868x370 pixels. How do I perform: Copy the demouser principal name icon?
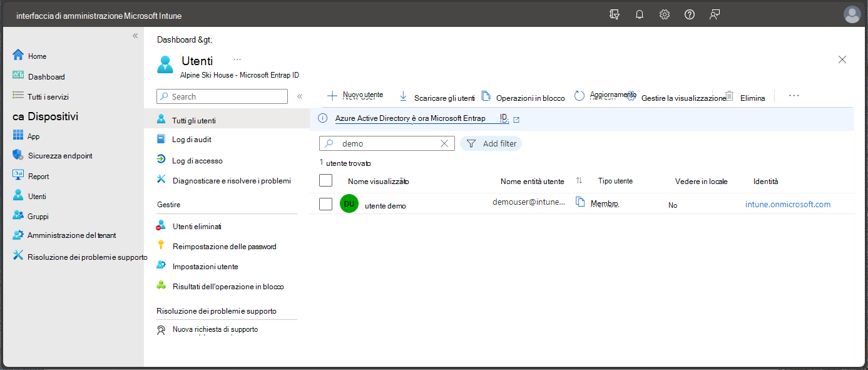pyautogui.click(x=580, y=202)
